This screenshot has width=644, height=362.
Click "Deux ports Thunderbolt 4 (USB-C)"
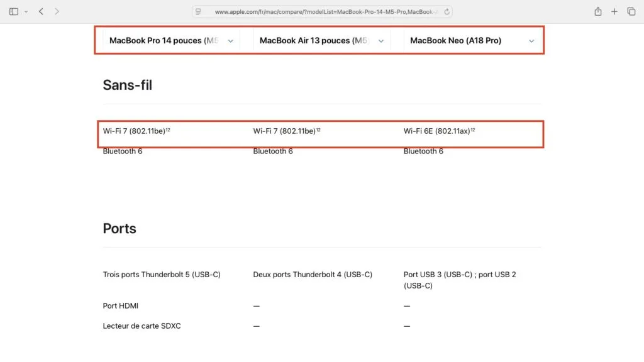tap(313, 275)
